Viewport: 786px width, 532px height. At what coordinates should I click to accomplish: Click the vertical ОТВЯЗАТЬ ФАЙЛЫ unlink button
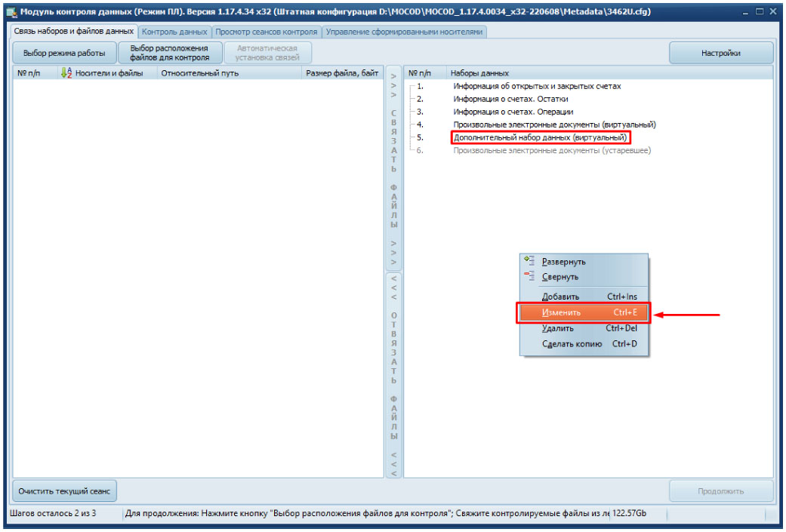coord(393,375)
